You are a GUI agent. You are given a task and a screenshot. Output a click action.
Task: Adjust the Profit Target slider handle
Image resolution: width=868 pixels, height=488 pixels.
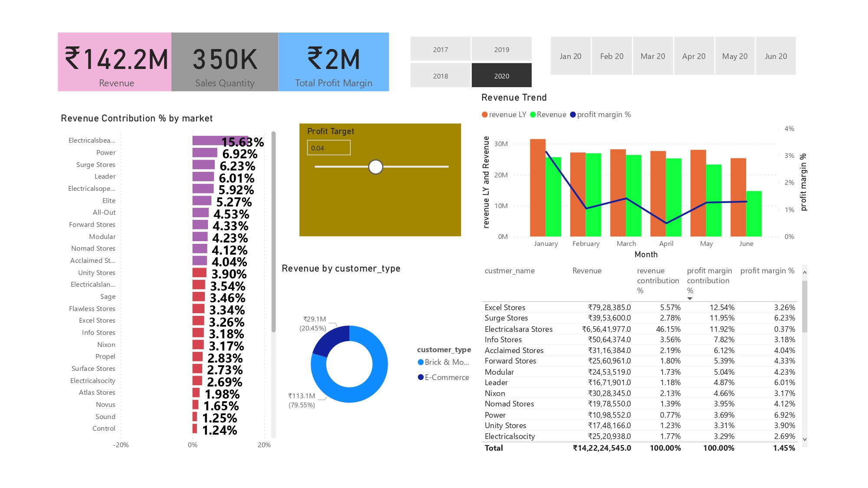[376, 167]
